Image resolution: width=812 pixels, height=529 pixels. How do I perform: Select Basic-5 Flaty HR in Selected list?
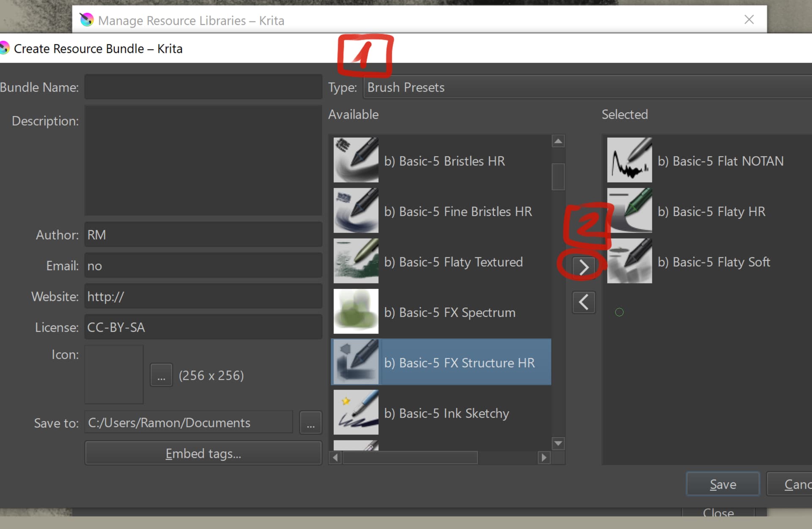pos(711,211)
